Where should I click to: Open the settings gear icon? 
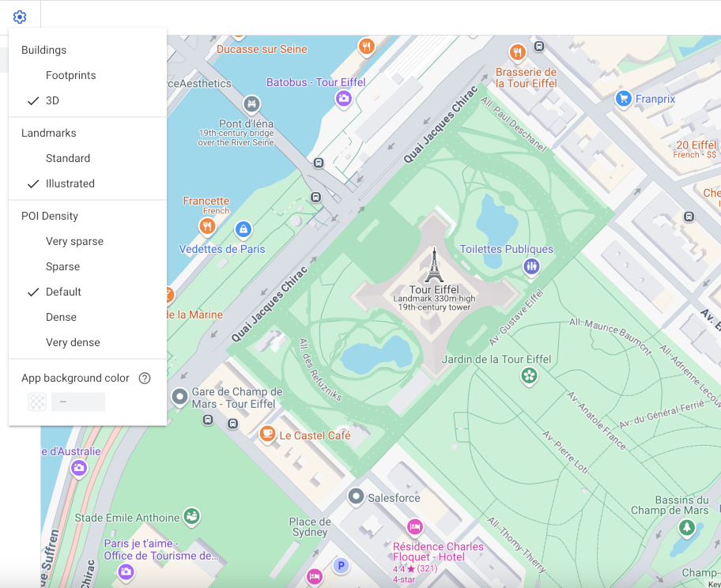pos(20,17)
